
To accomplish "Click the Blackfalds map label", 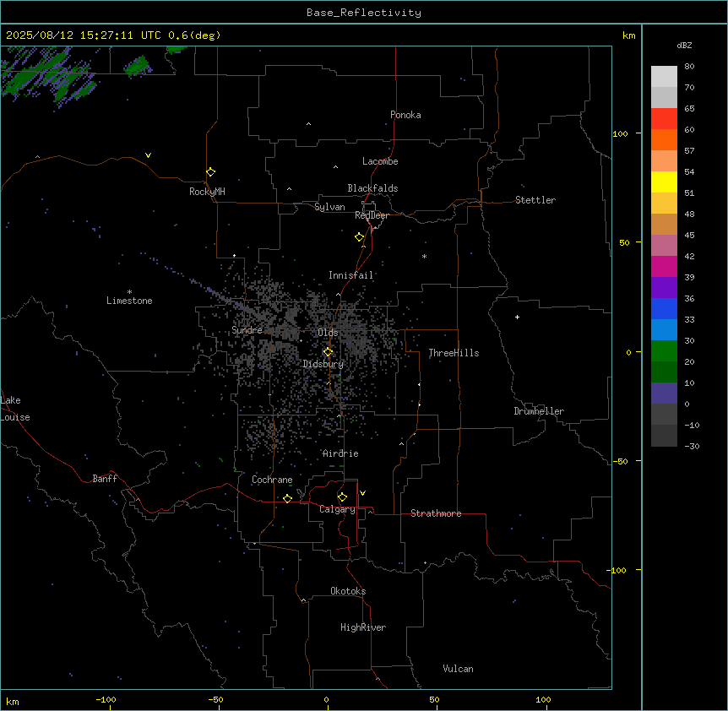I will (372, 188).
